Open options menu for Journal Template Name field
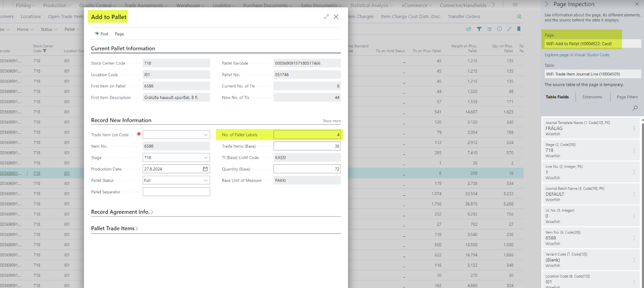Image resolution: width=644 pixels, height=288 pixels. pyautogui.click(x=634, y=128)
